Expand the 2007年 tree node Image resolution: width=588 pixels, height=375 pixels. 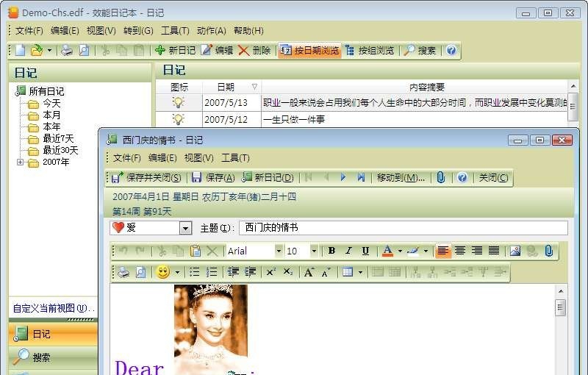21,162
